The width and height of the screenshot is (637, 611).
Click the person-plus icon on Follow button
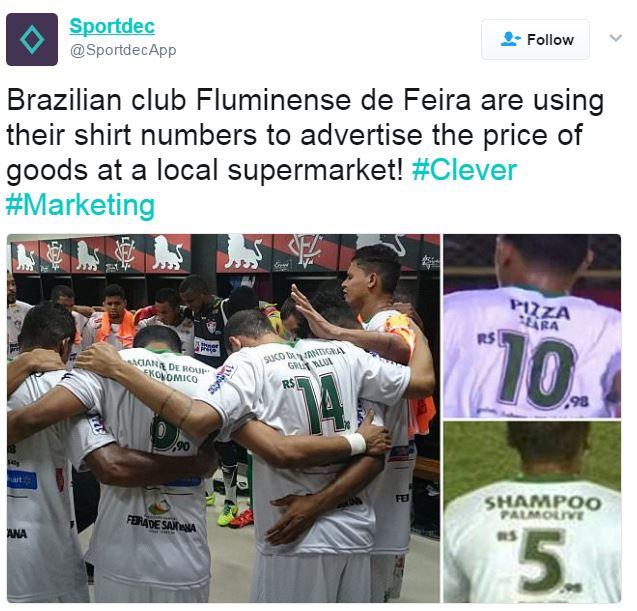[511, 39]
